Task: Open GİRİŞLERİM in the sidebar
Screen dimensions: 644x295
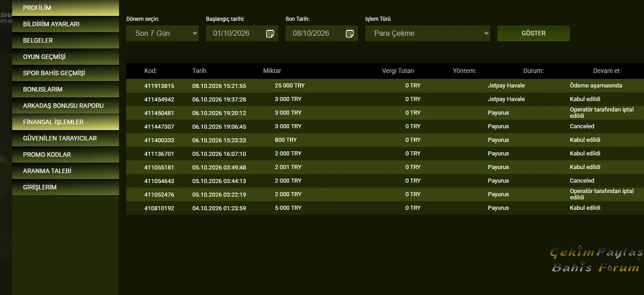Action: coord(66,187)
